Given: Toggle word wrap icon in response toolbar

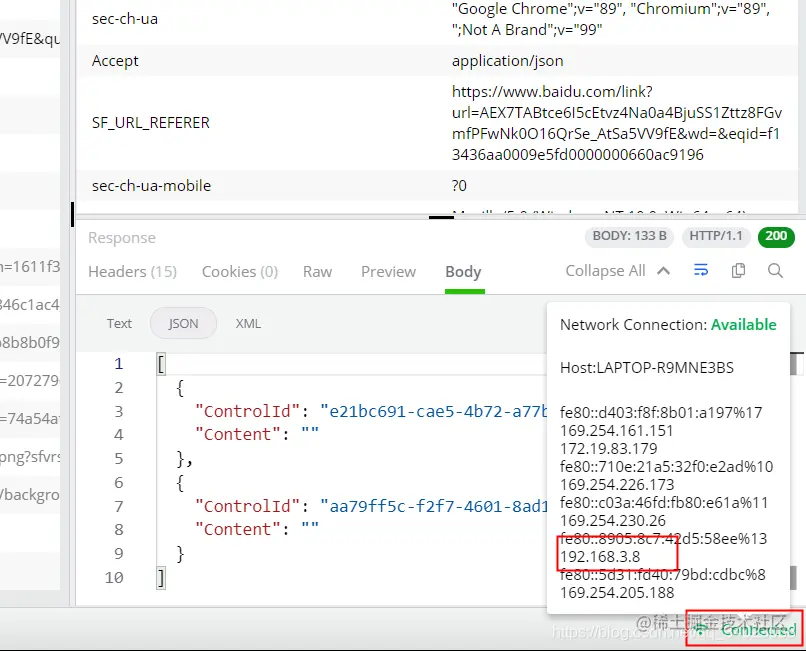Looking at the screenshot, I should pyautogui.click(x=701, y=270).
